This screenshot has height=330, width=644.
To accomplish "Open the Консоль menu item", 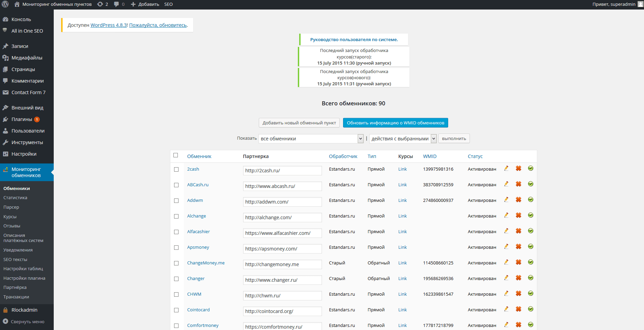I will click(21, 19).
